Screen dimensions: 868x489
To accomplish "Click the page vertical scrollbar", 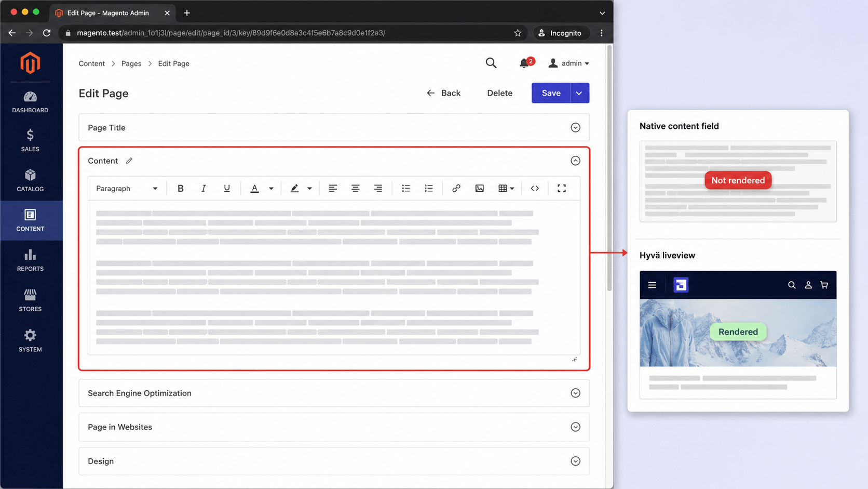I will pos(609,167).
